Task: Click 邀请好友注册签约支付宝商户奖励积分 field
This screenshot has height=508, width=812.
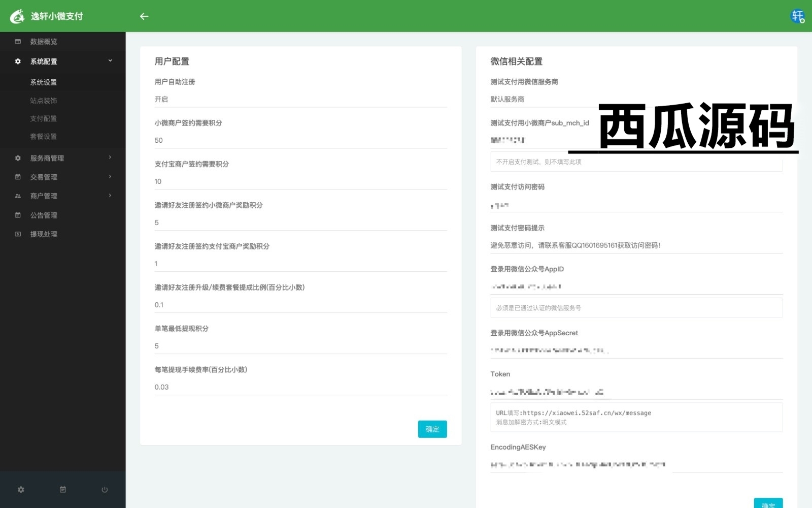Action: click(x=300, y=264)
